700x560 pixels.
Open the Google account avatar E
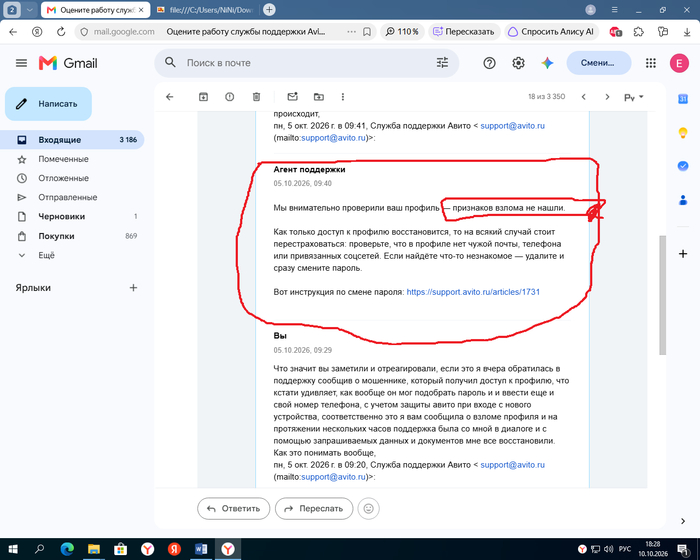[679, 63]
